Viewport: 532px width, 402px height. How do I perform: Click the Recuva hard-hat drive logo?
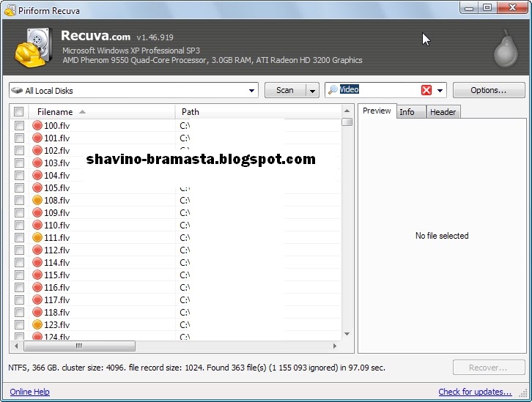coord(33,48)
